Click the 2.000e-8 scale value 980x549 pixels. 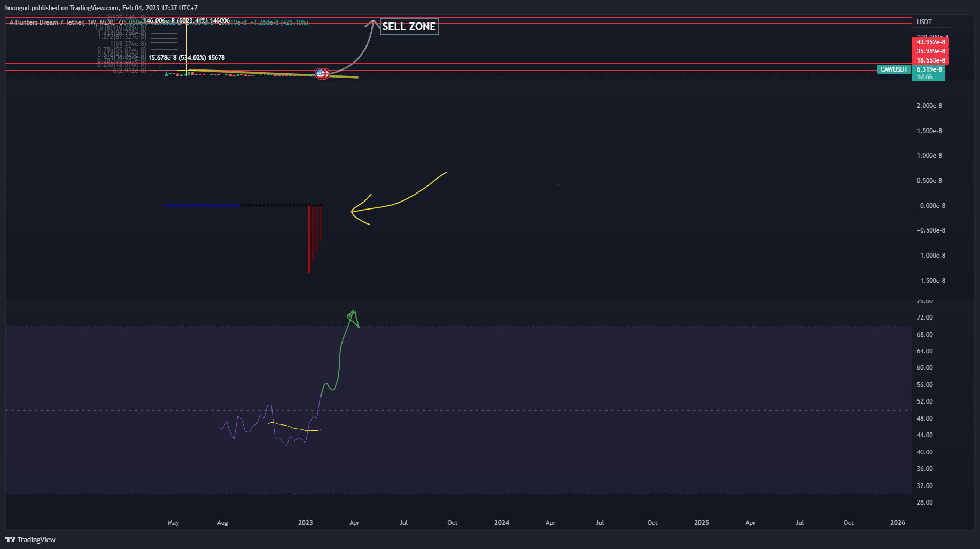(x=929, y=106)
